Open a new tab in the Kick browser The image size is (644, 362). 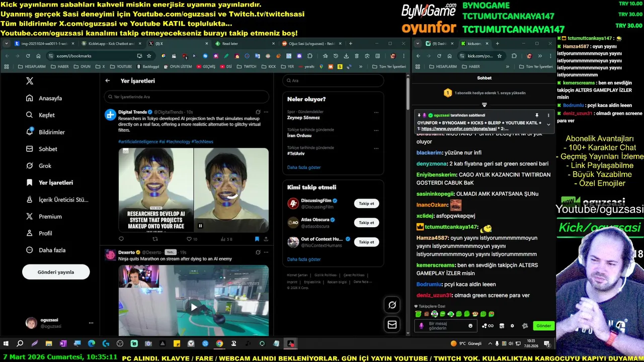pyautogui.click(x=497, y=44)
